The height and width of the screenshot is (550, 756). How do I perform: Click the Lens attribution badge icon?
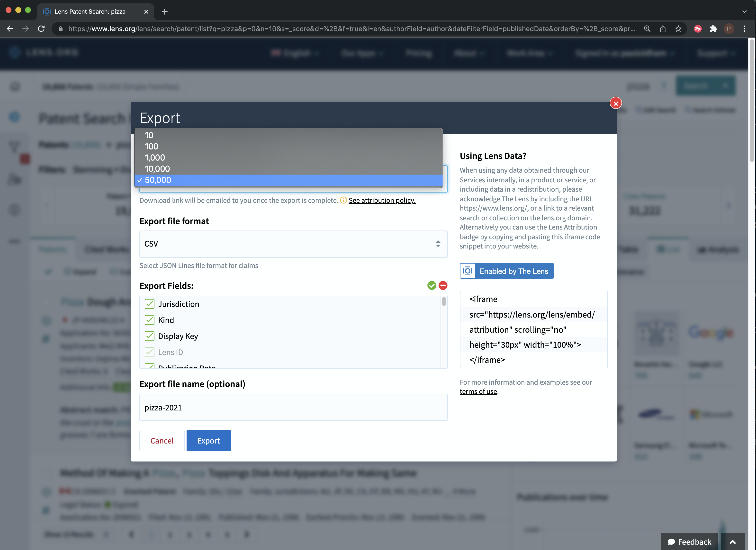pos(468,271)
